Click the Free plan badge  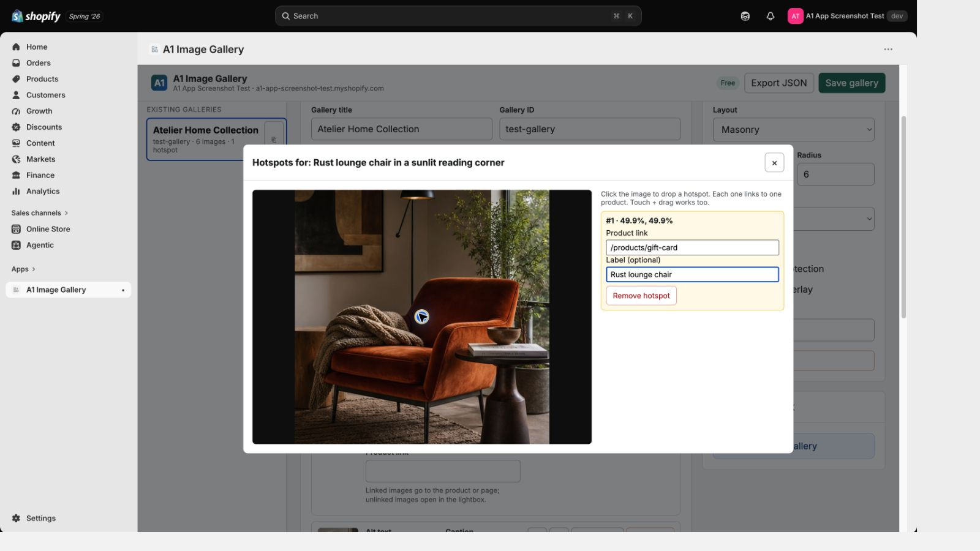(728, 83)
